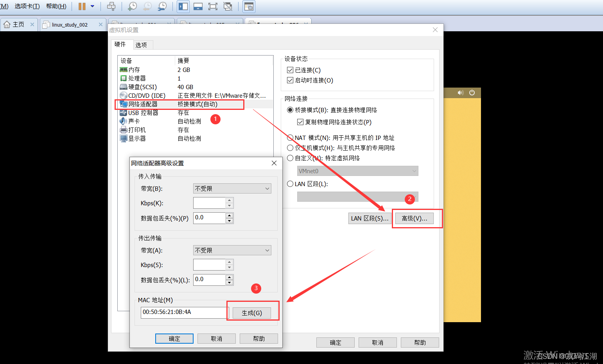Toggle 复制物理网络连接状态(P) checkbox
603x364 pixels.
tap(300, 122)
